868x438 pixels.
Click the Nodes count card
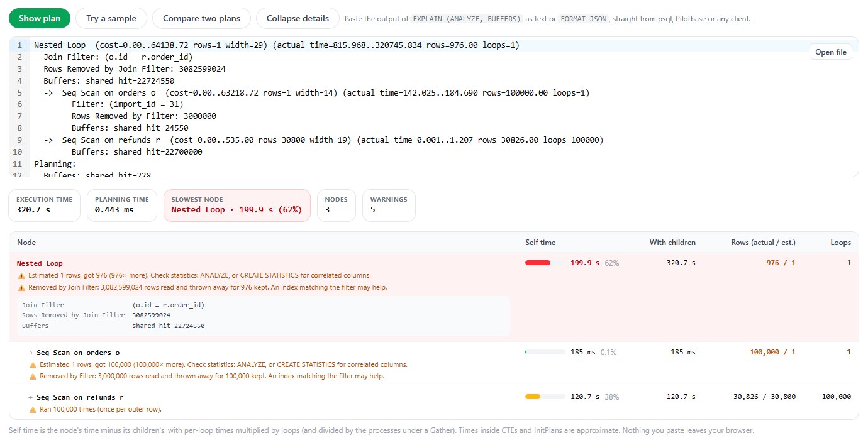click(337, 205)
